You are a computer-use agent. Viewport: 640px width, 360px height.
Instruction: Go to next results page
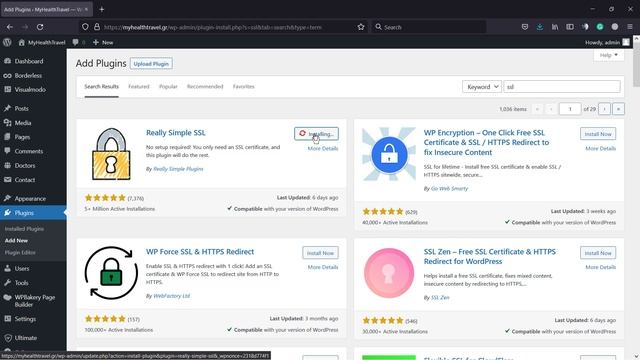(604, 109)
